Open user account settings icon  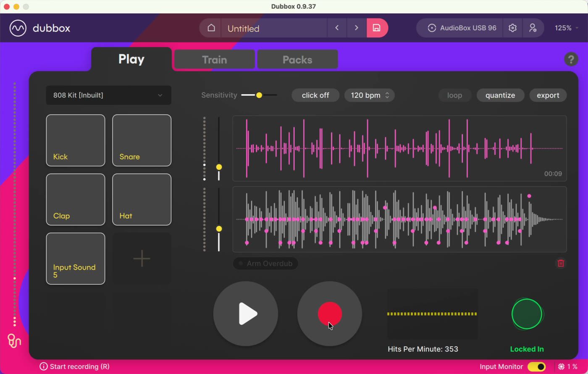(533, 28)
